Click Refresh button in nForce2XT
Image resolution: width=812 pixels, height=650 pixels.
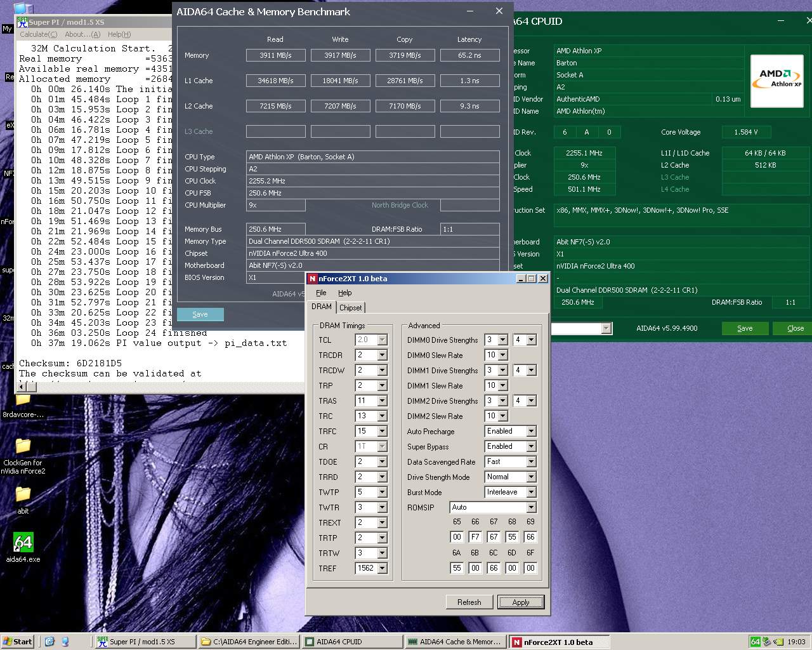tap(469, 602)
